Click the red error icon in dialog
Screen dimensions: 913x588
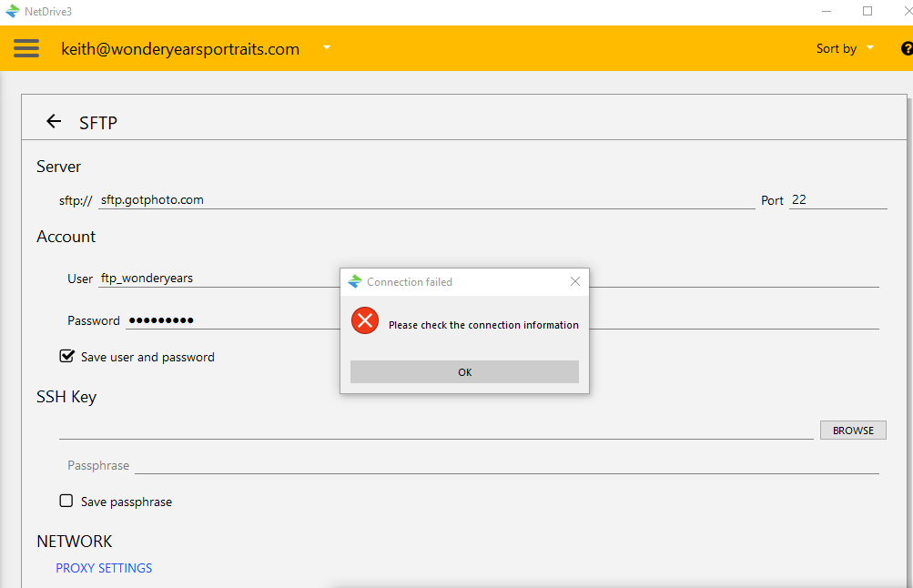(x=365, y=320)
